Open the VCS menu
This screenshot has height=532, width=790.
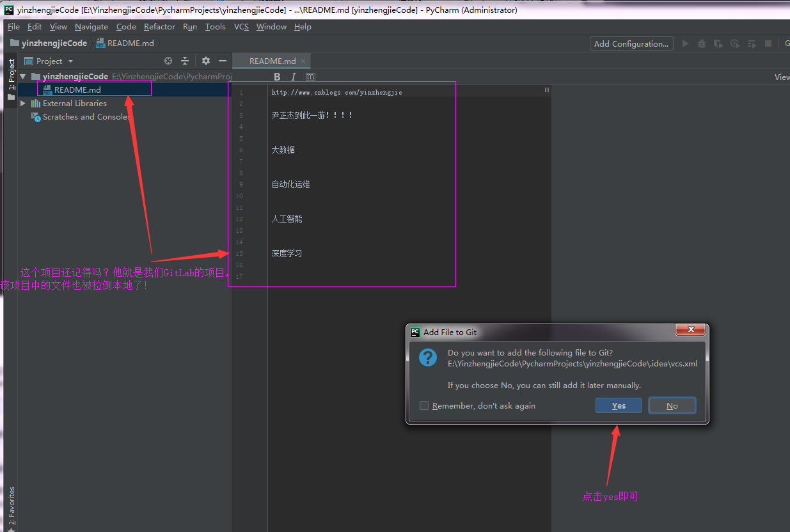tap(241, 26)
